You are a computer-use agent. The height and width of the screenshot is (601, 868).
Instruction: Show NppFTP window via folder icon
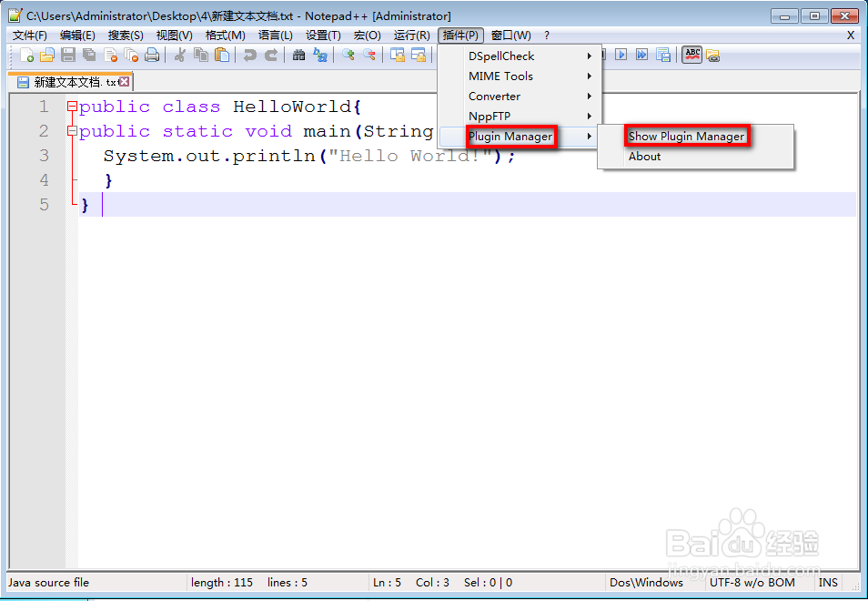713,56
